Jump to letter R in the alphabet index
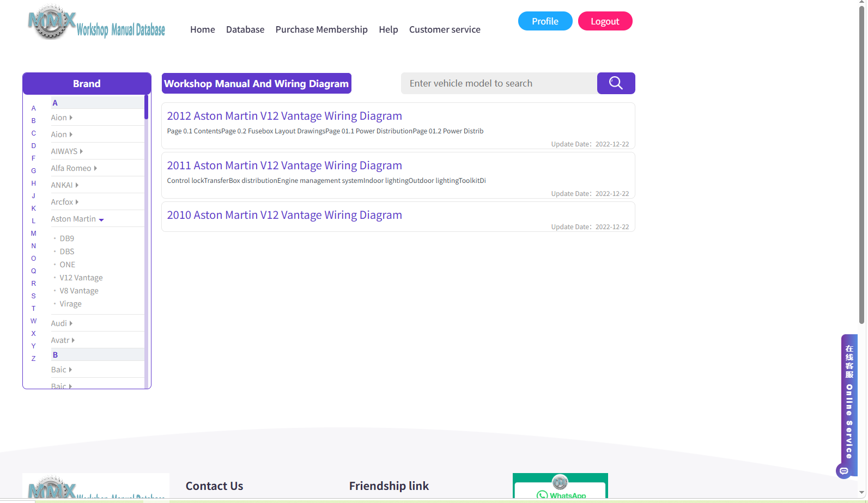Screen dimensions: 868x503 click(x=33, y=284)
